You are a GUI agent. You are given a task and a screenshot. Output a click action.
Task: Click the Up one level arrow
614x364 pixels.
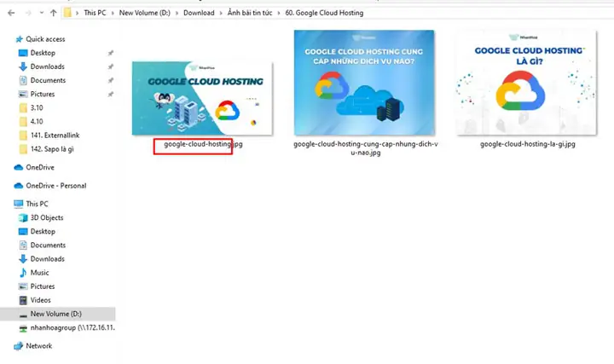tap(53, 13)
